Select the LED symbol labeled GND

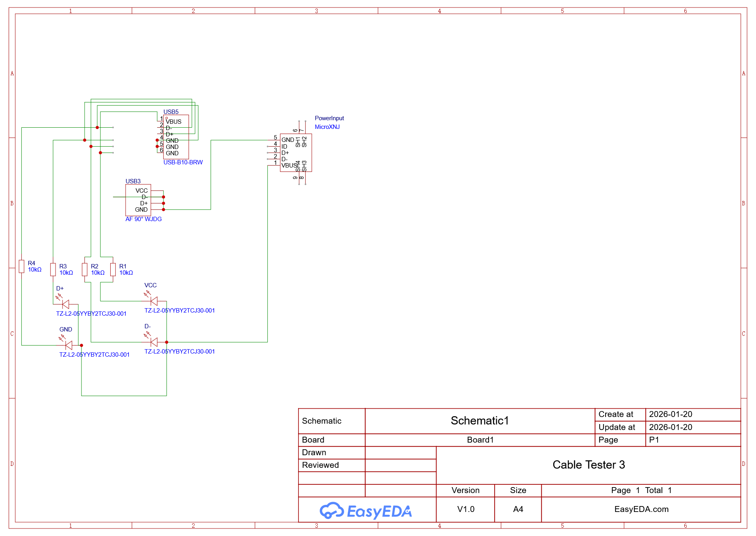(x=69, y=345)
